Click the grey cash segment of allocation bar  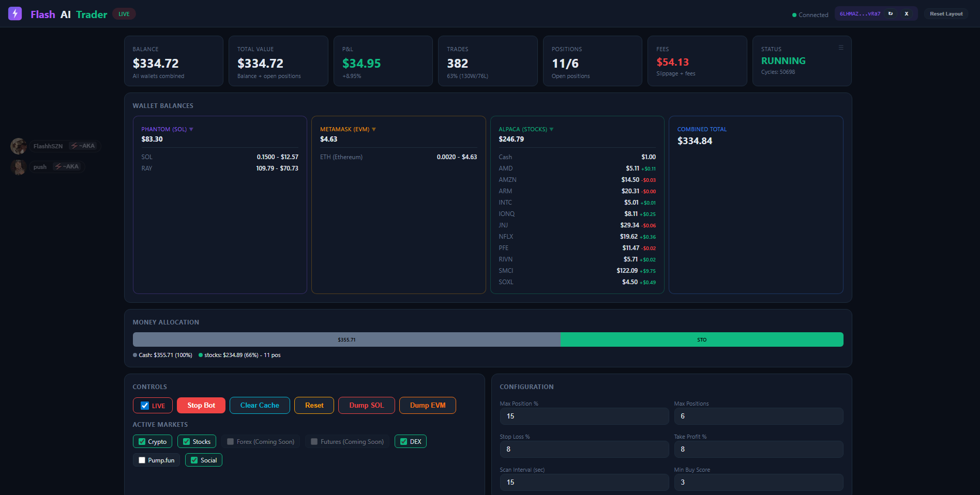pos(346,339)
